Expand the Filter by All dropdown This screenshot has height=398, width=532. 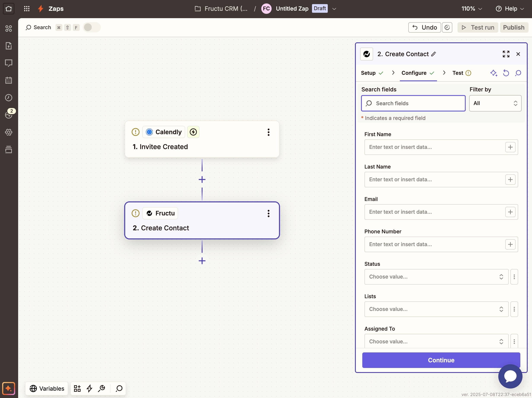(495, 103)
